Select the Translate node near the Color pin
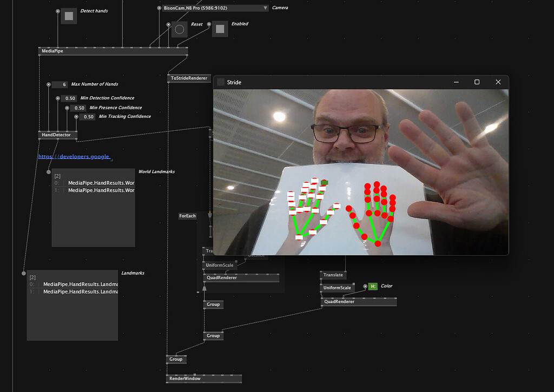This screenshot has height=392, width=554. pyautogui.click(x=333, y=275)
